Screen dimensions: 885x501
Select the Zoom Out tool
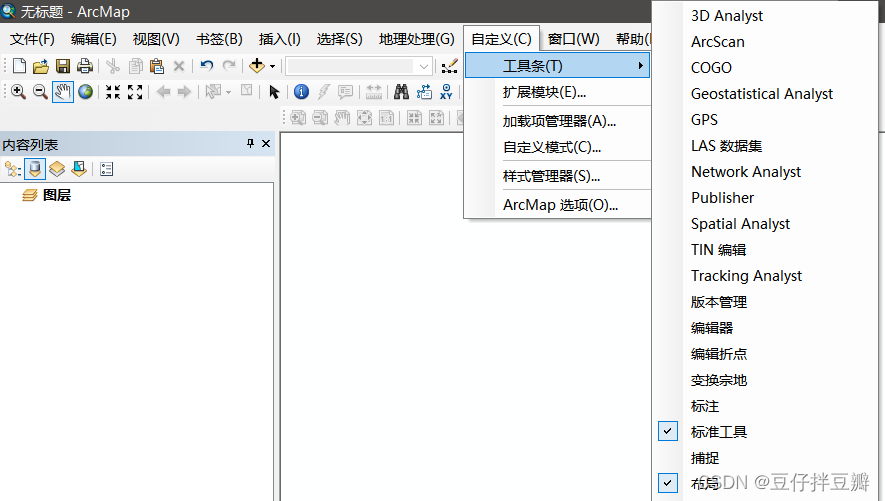tap(40, 91)
